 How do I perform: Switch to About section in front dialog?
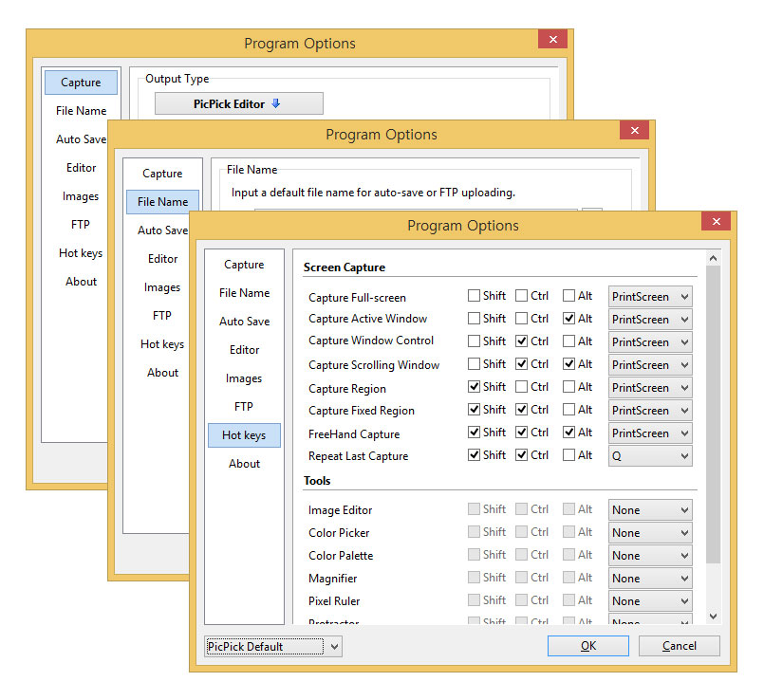244,464
